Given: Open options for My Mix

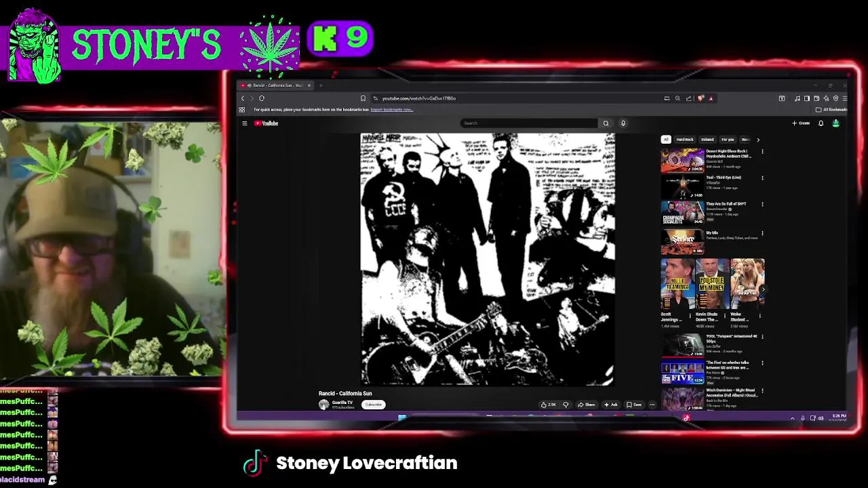Looking at the screenshot, I should pos(762,233).
